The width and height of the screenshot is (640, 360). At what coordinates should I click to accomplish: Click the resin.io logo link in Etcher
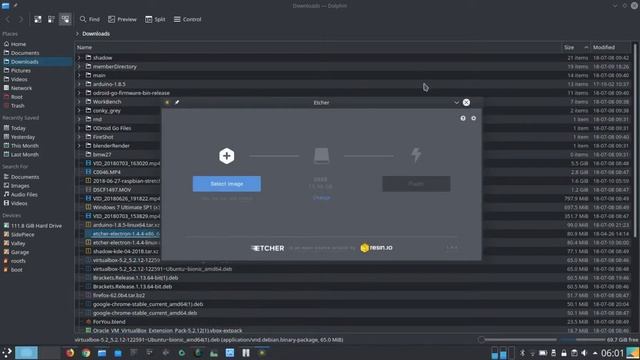[x=376, y=248]
